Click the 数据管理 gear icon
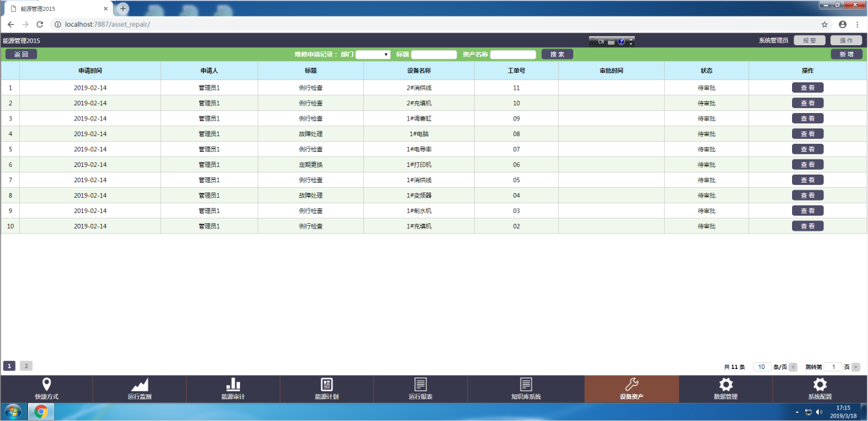Viewport: 868px width, 421px height. [x=726, y=385]
